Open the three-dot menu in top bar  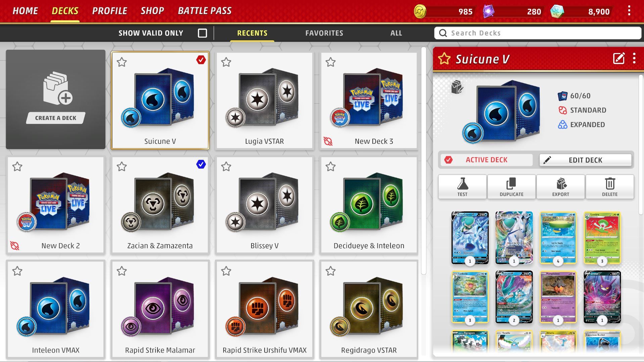pyautogui.click(x=629, y=11)
